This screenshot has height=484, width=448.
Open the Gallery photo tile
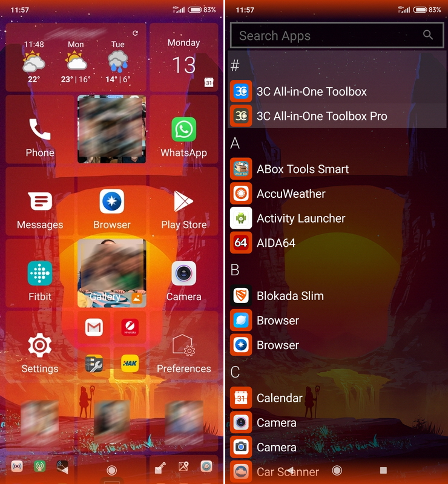[112, 273]
